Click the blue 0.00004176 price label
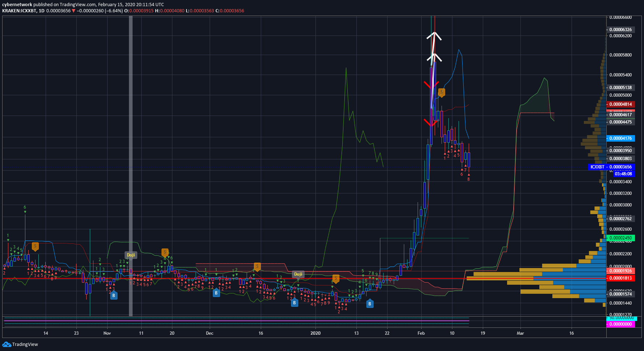The width and height of the screenshot is (644, 351). click(620, 138)
